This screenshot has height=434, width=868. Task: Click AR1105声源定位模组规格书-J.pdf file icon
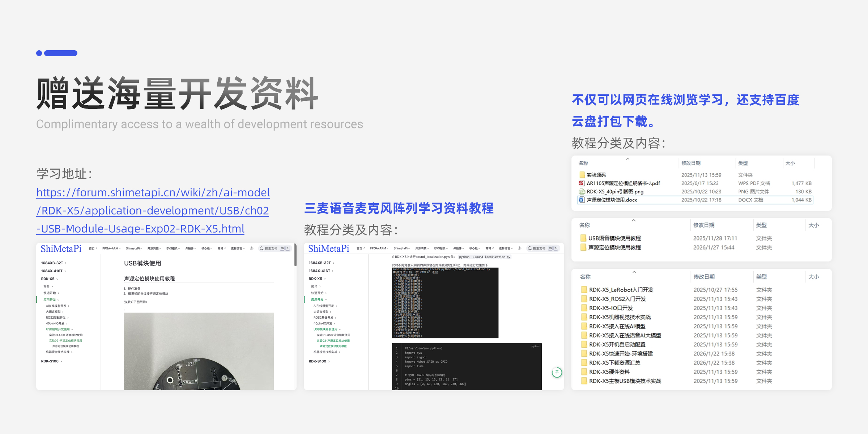[x=582, y=183]
